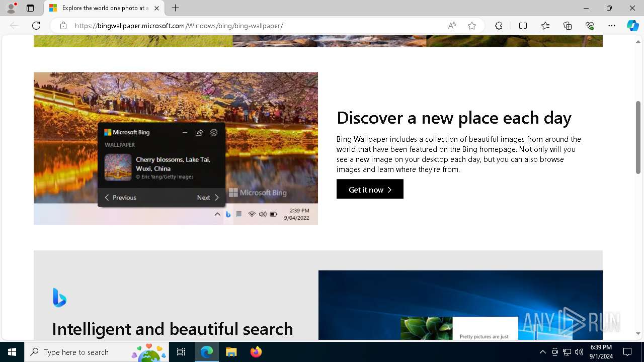The height and width of the screenshot is (362, 644).
Task: Click the cherry blossoms wallpaper screenshot
Action: [176, 148]
